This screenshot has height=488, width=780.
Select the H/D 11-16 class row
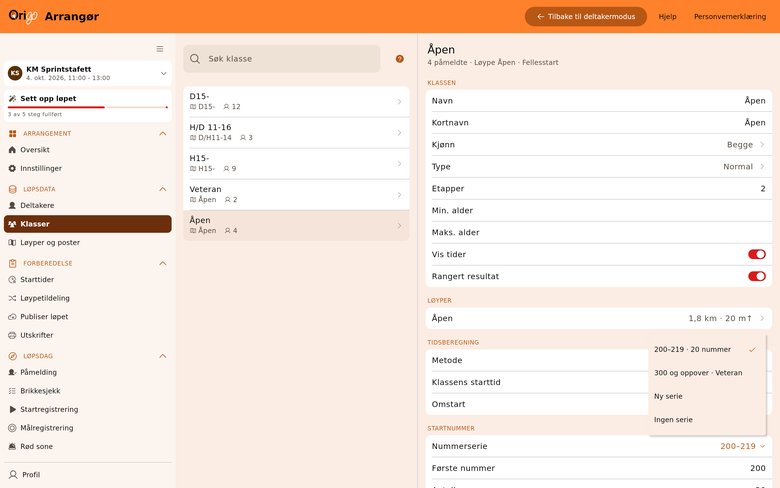296,132
